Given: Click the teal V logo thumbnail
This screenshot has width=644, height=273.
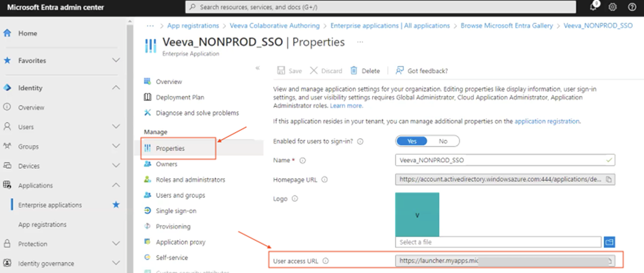Looking at the screenshot, I should pos(417,214).
